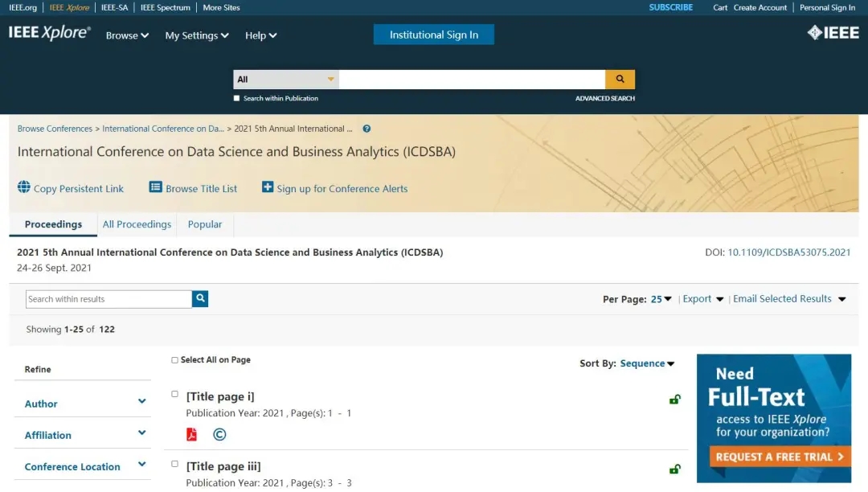Click open access lock for Title page iii
868x492 pixels.
674,469
